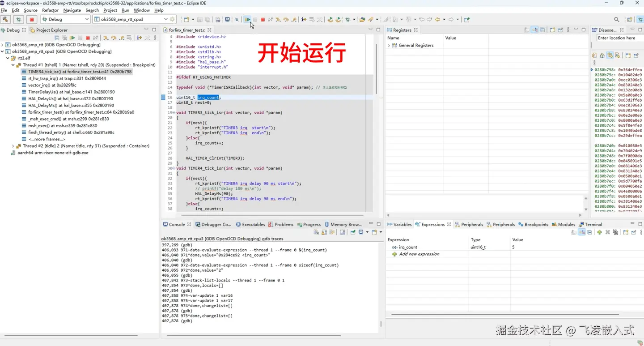Switch to the Memory Browser tab
644x346 pixels.
(x=343, y=224)
